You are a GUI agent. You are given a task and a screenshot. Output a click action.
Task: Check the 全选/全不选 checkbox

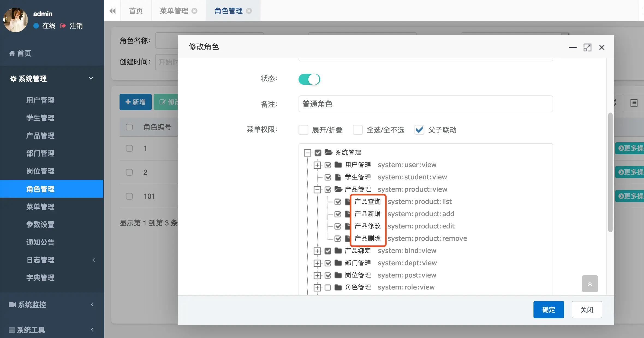(357, 130)
